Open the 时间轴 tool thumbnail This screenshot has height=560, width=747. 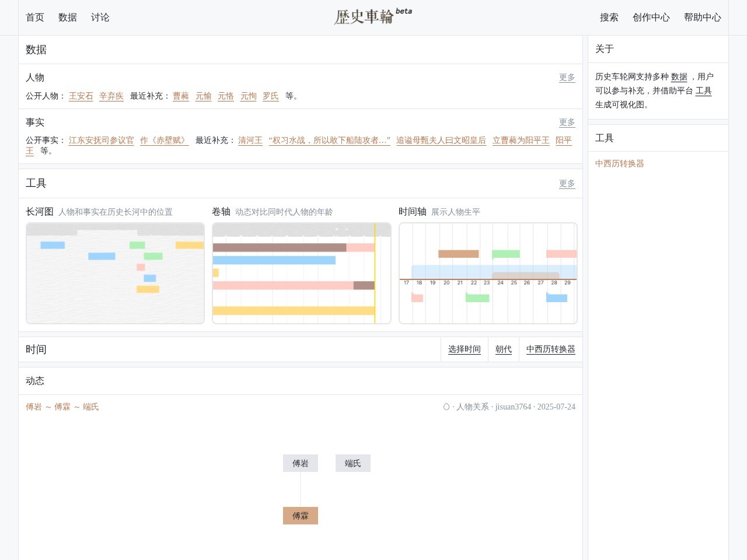(488, 273)
